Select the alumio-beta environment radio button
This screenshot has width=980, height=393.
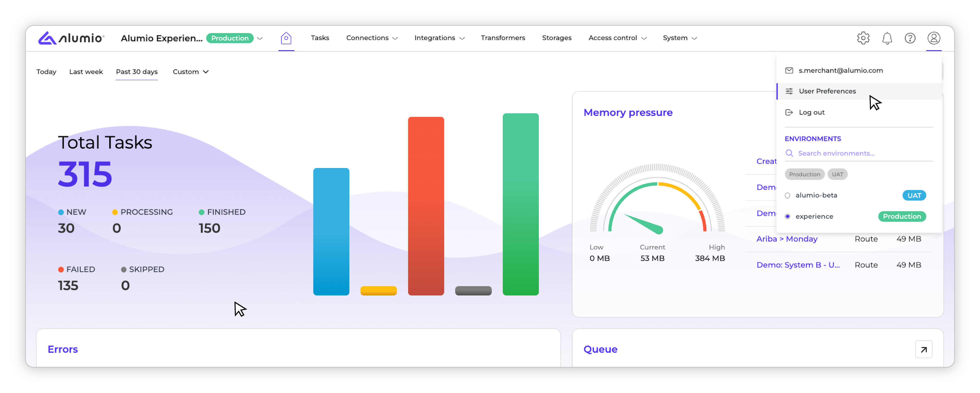(788, 195)
